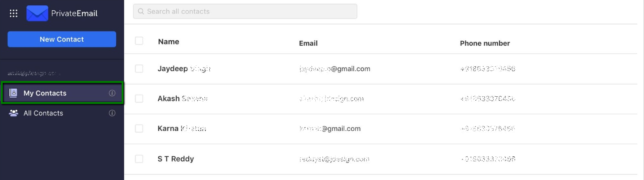644x180 pixels.
Task: Open the info icon beside All Contacts
Action: coord(112,113)
